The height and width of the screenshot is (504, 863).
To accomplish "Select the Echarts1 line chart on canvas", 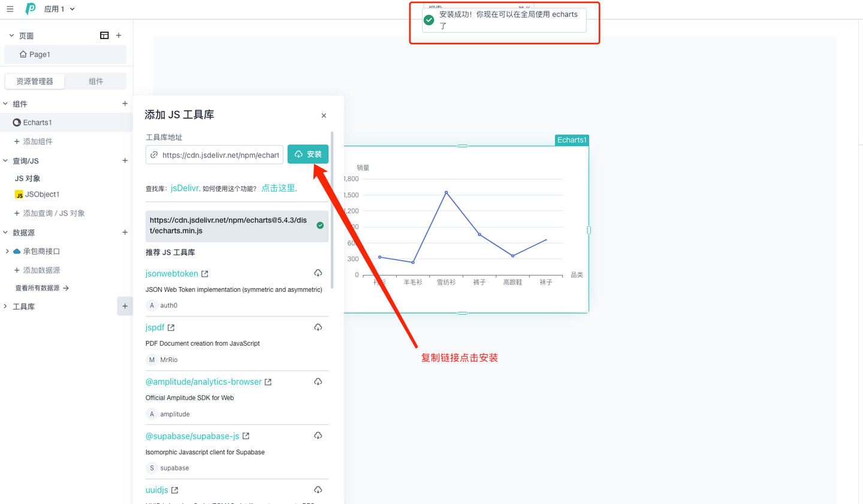I will [466, 230].
